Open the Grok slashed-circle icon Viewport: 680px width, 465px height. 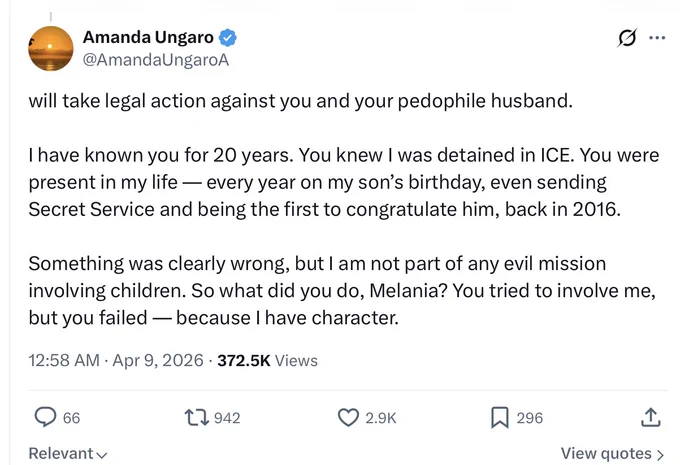(x=627, y=38)
